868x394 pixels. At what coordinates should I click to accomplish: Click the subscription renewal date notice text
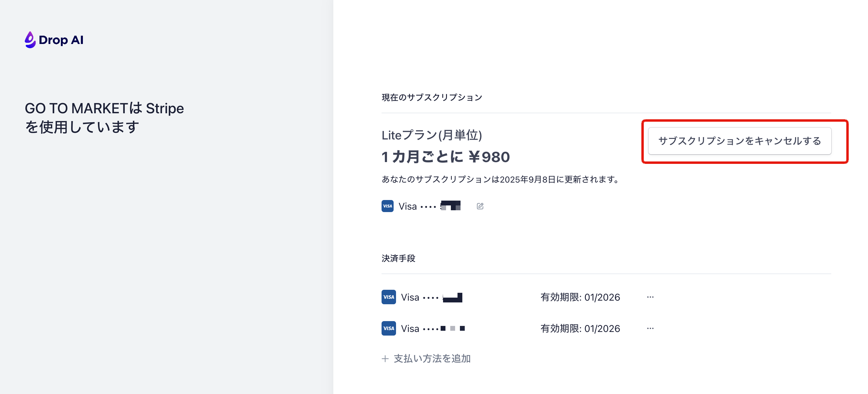[x=500, y=180]
